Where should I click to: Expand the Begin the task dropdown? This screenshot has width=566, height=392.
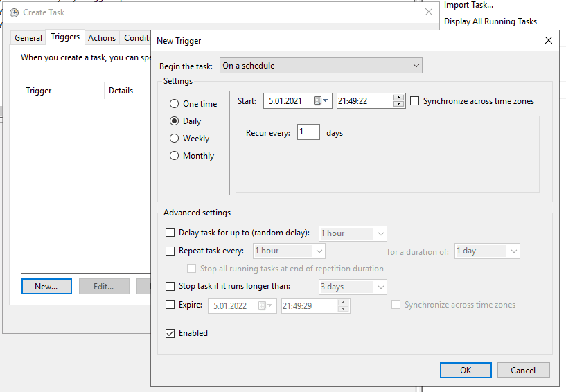(x=321, y=66)
